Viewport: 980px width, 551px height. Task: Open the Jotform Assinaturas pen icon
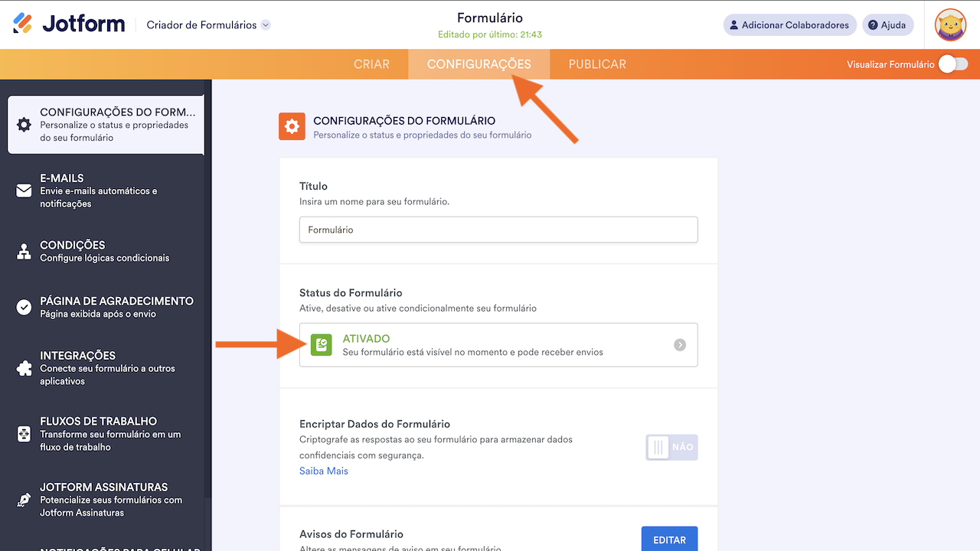point(24,500)
